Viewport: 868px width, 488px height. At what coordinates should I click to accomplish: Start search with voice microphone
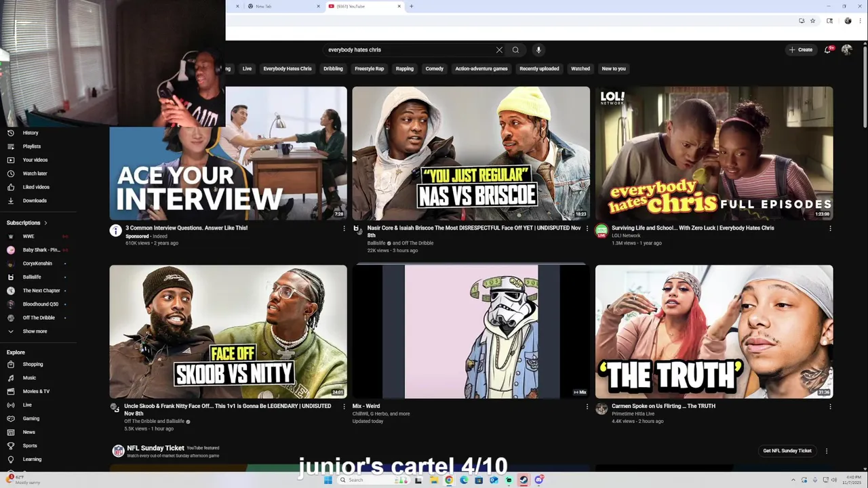coord(538,50)
